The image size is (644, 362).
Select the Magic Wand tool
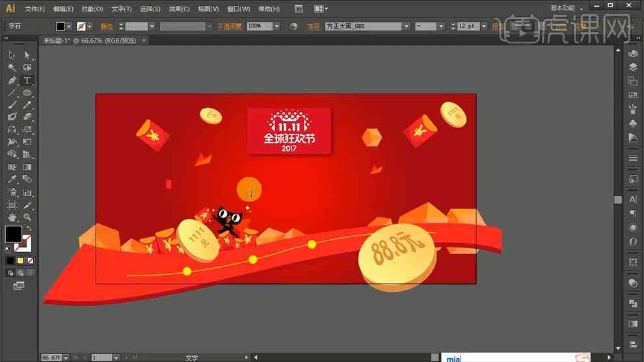(12, 68)
